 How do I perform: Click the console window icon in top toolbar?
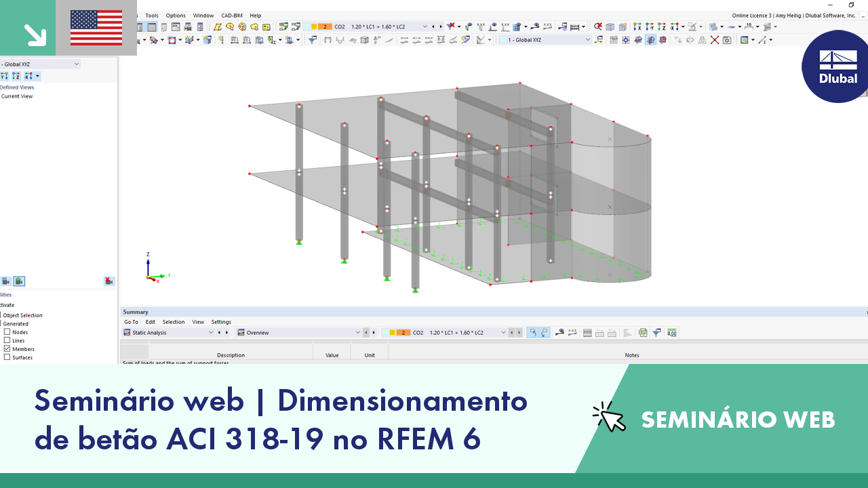(176, 27)
